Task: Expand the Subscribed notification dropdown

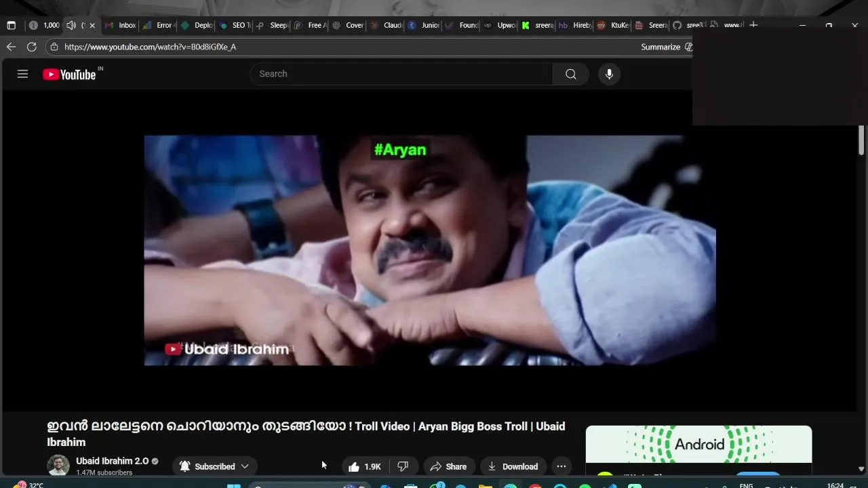Action: tap(214, 466)
